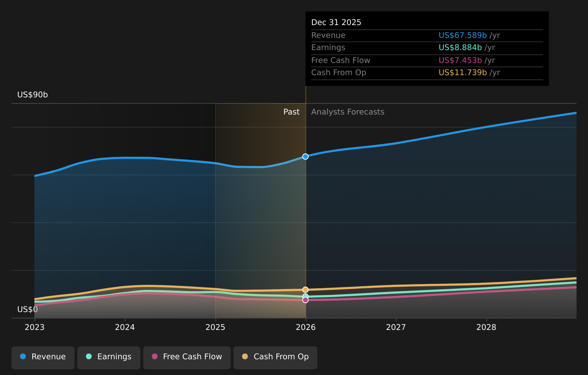Click the Dec 31 2025 tooltip date
Image resolution: width=588 pixels, height=375 pixels.
tap(336, 23)
